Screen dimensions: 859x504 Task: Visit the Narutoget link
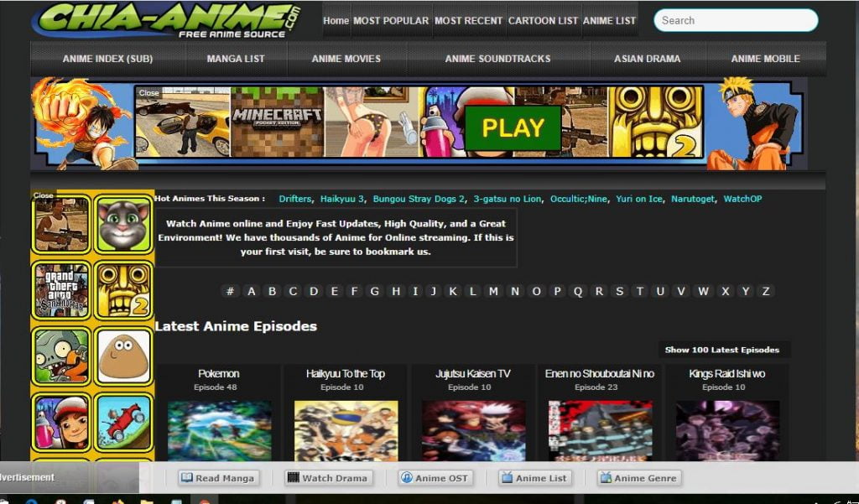[x=692, y=199]
